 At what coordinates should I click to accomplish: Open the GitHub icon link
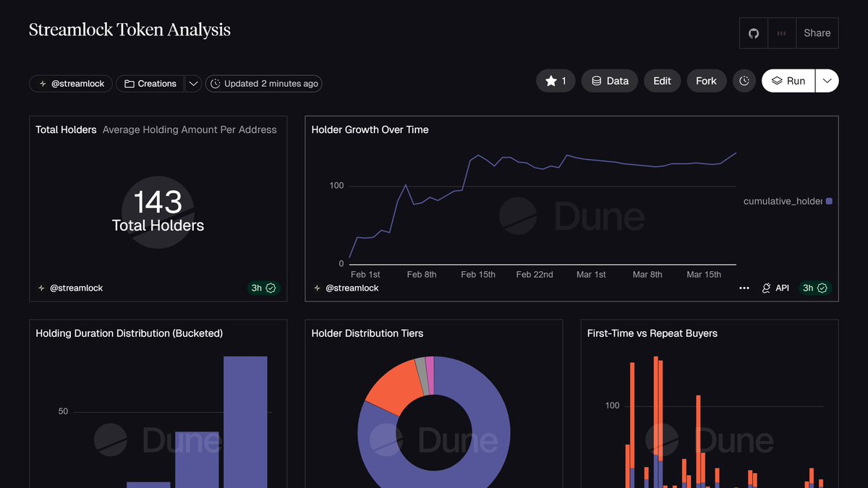[x=754, y=33]
